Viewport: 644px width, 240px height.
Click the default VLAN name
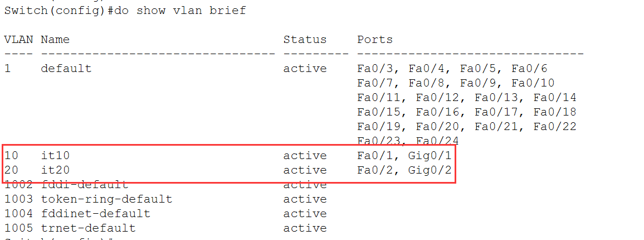tap(66, 68)
